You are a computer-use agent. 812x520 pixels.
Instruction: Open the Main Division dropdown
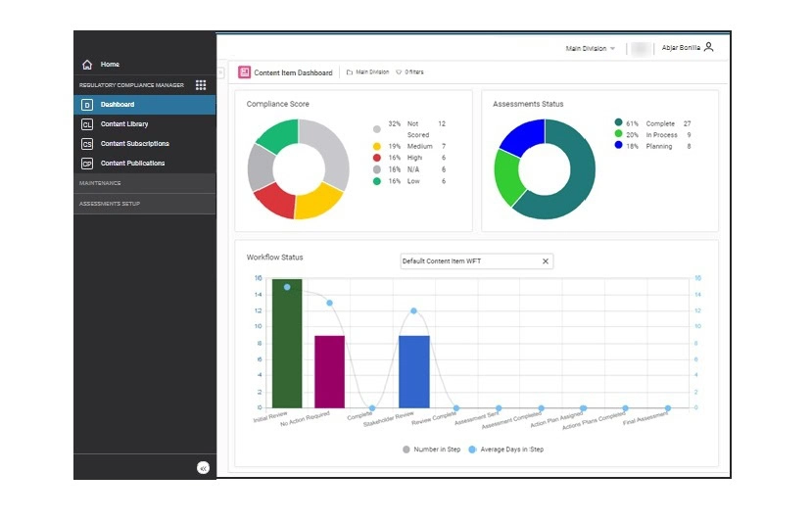(x=590, y=48)
